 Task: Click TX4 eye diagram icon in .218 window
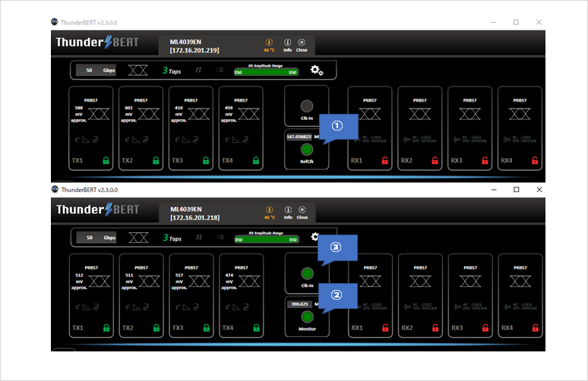[x=249, y=282]
